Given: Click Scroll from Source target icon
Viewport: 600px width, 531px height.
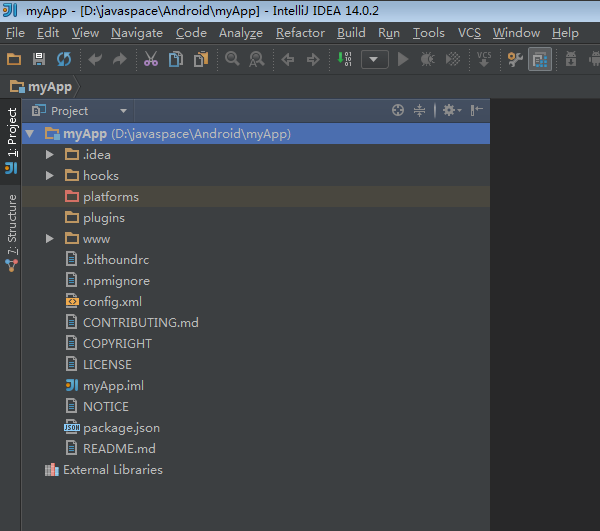Looking at the screenshot, I should coord(398,111).
